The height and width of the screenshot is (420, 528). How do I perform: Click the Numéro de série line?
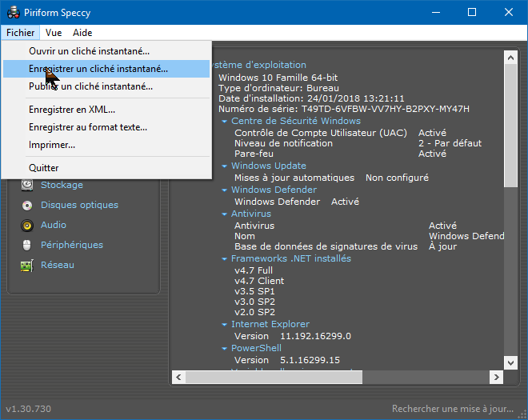point(344,109)
